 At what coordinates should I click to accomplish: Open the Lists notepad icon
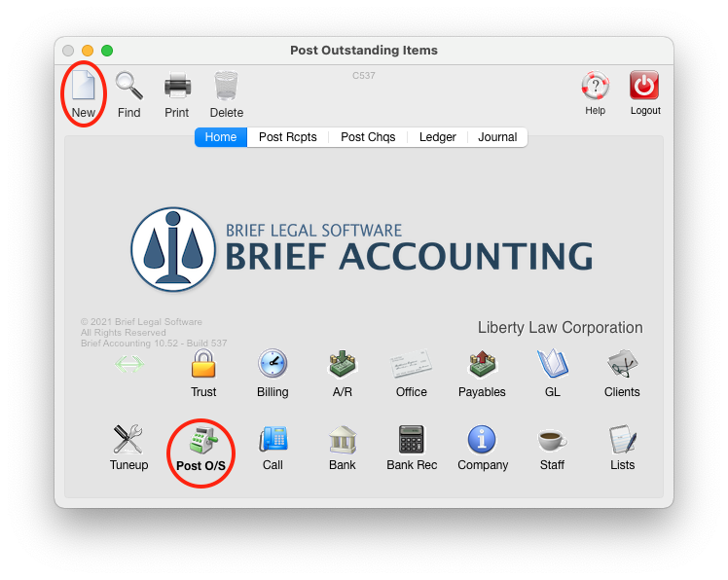tap(622, 439)
